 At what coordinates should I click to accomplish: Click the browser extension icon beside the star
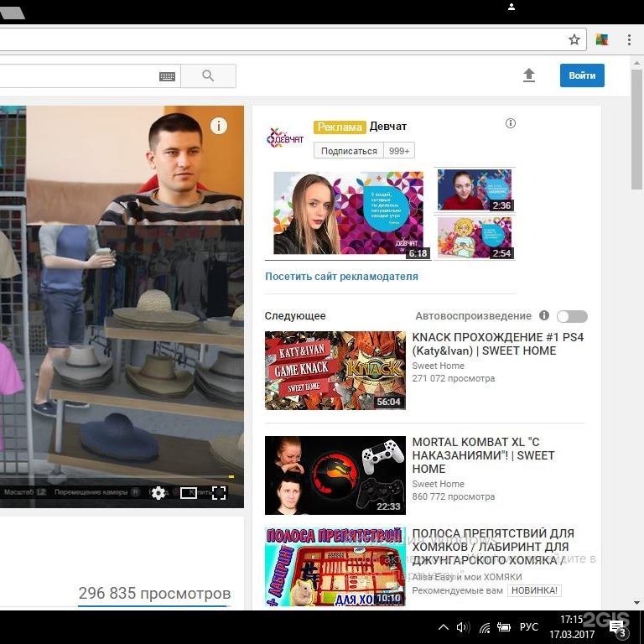coord(601,39)
